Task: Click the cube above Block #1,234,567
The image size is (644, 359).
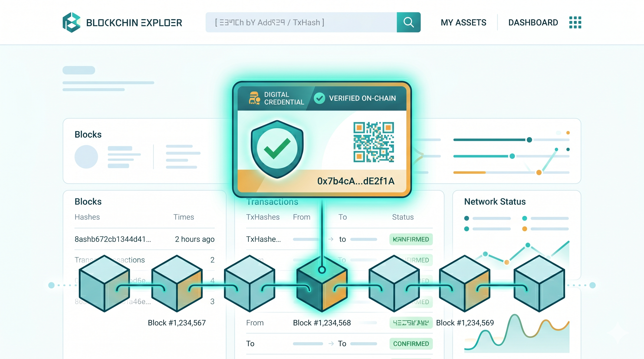Action: (177, 284)
